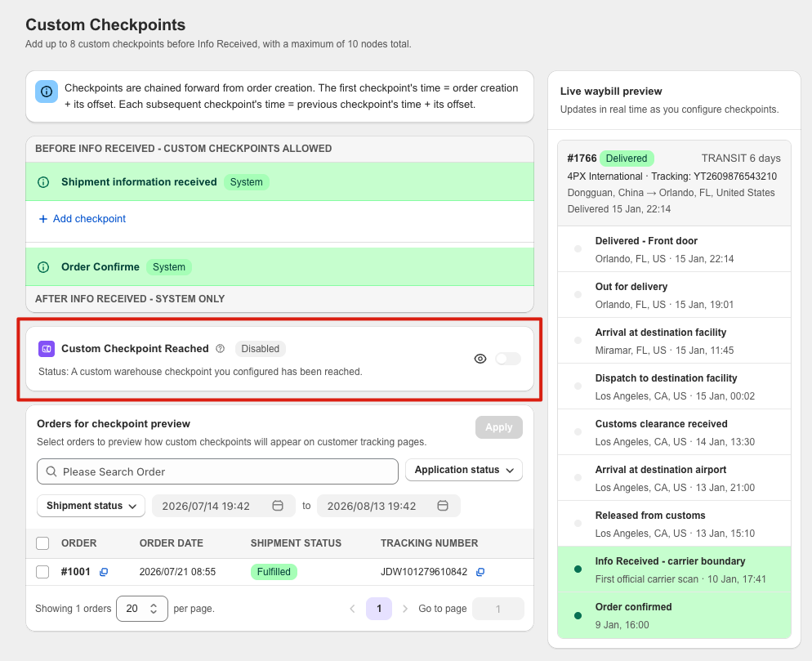812x661 pixels.
Task: Preview Custom Checkpoint Reached with the eye icon
Action: click(480, 359)
